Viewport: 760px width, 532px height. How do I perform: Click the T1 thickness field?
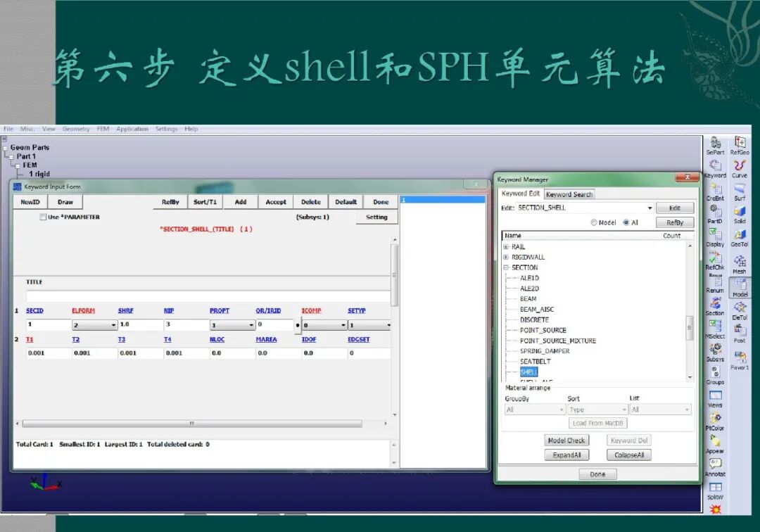pos(48,353)
